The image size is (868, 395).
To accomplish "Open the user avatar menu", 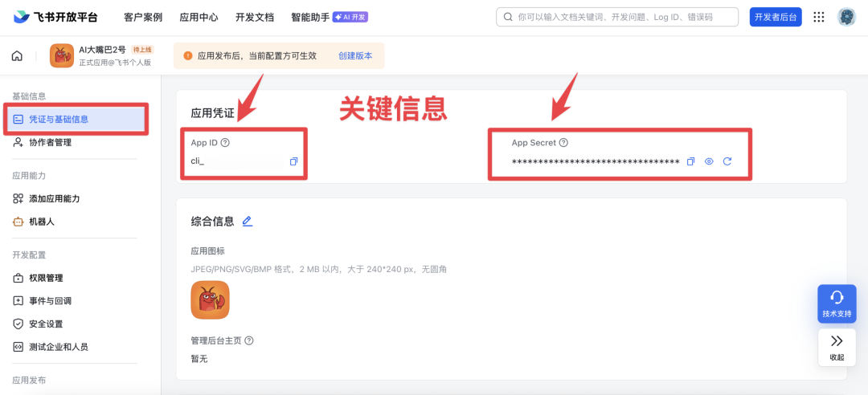I will tap(846, 17).
